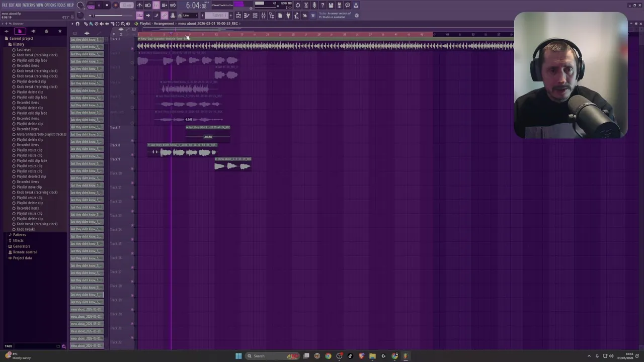Open the shop cart icon
This screenshot has width=644, height=362.
click(x=313, y=16)
